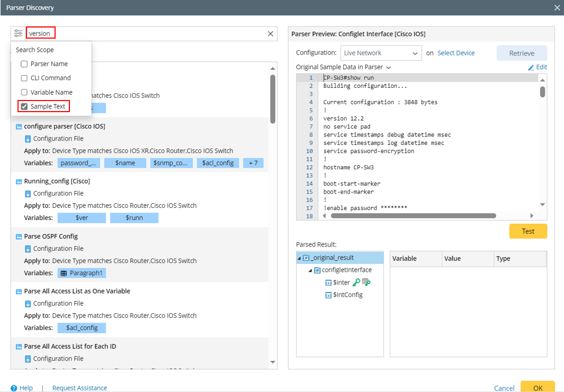Viewport: 564px width, 392px height.
Task: Click the sample data horizontal scrollbar
Action: [413, 216]
